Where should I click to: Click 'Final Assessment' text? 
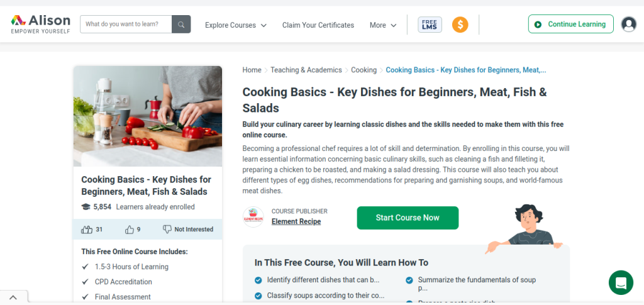point(123,297)
